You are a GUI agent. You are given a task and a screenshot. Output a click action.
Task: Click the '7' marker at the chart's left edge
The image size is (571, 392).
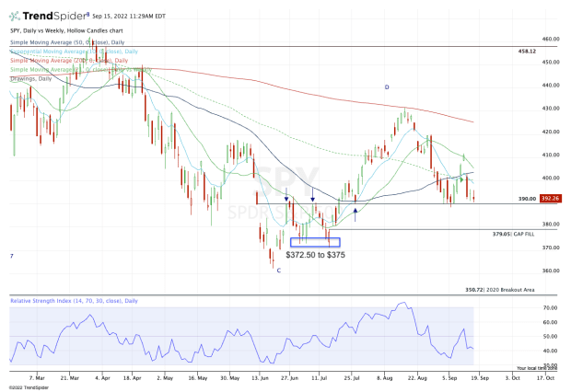point(12,256)
